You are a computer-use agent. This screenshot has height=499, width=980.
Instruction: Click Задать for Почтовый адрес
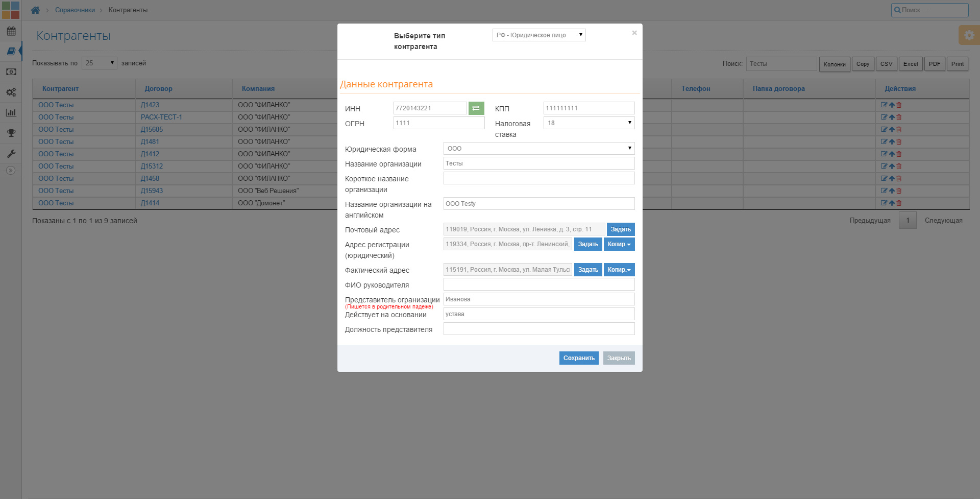pyautogui.click(x=620, y=229)
